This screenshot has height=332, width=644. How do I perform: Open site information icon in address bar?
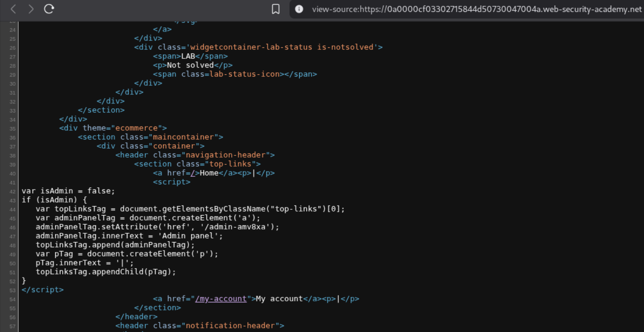[299, 9]
